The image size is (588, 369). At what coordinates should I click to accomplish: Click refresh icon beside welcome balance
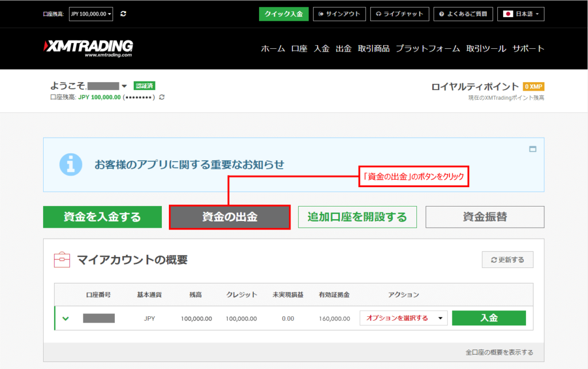coord(162,98)
